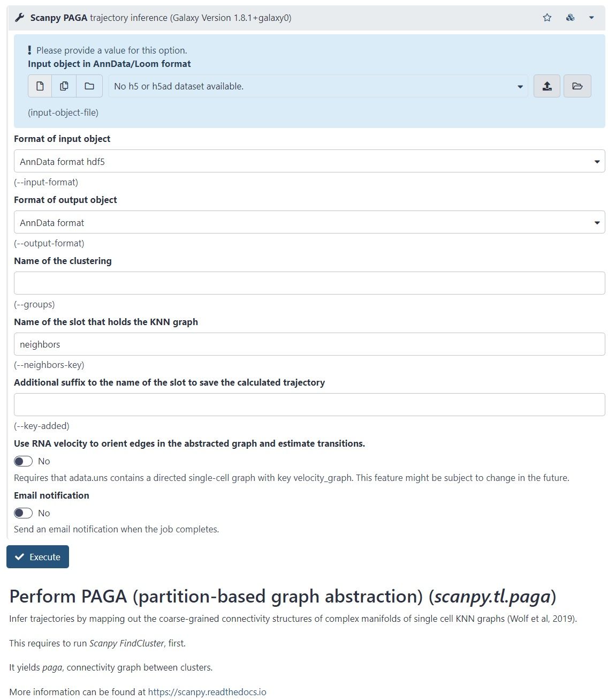Screen dimensions: 608x700
Task: Click the upload dataset button
Action: [547, 86]
